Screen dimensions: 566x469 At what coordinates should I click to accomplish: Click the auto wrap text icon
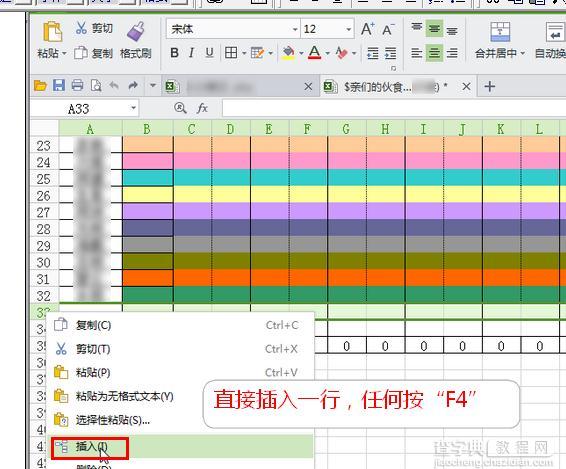(x=555, y=31)
